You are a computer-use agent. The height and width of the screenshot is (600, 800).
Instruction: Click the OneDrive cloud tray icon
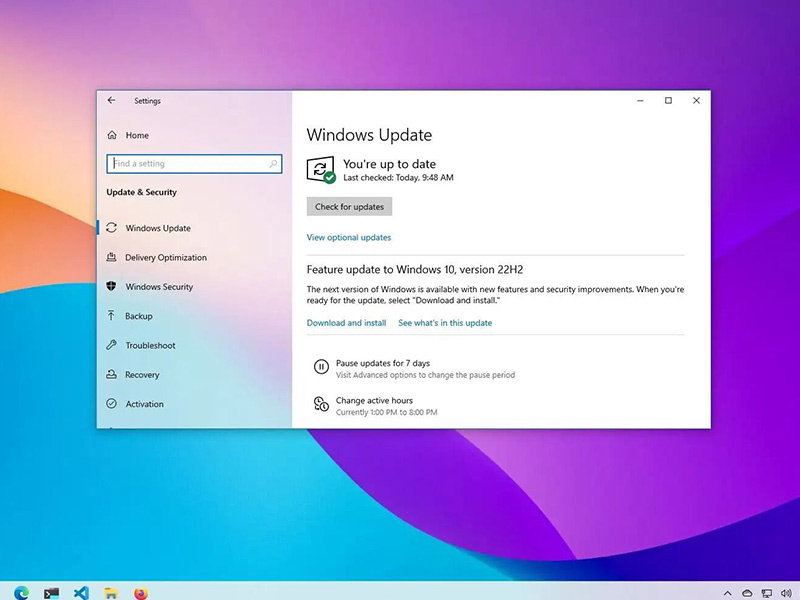click(747, 593)
